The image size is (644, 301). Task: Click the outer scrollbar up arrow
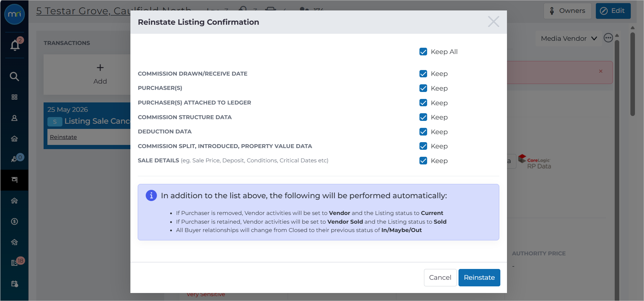tap(632, 28)
